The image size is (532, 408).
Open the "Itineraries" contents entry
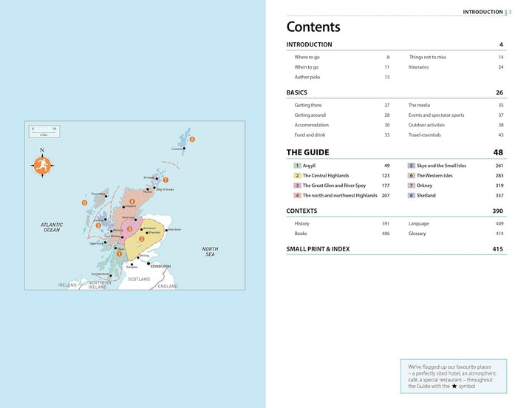pyautogui.click(x=418, y=67)
